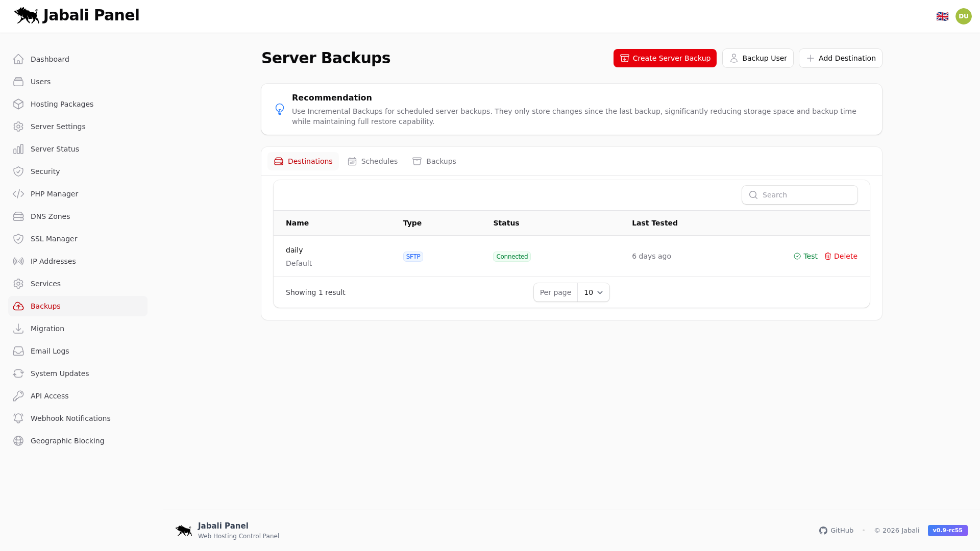Click the Jabali Panel boar logo
This screenshot has width=980, height=551.
click(26, 15)
